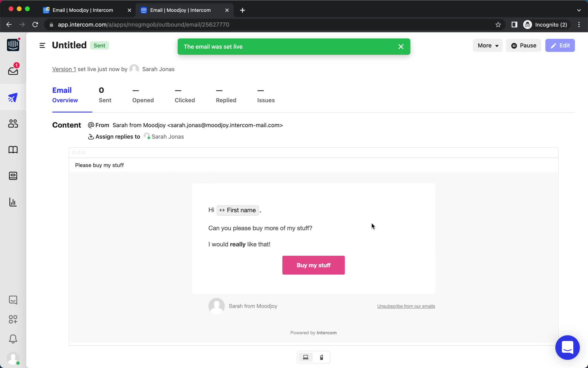Image resolution: width=588 pixels, height=368 pixels.
Task: Click the apps/integrations icon in sidebar
Action: [13, 319]
